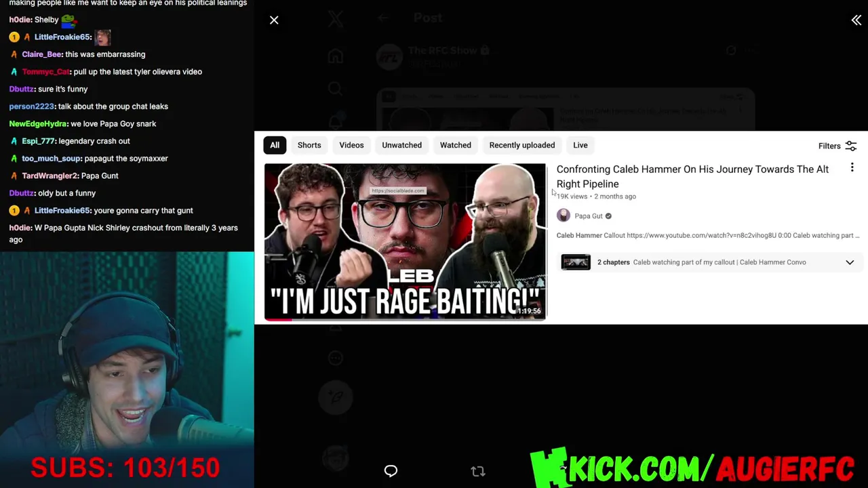Click the repost arrows icon

point(478,471)
